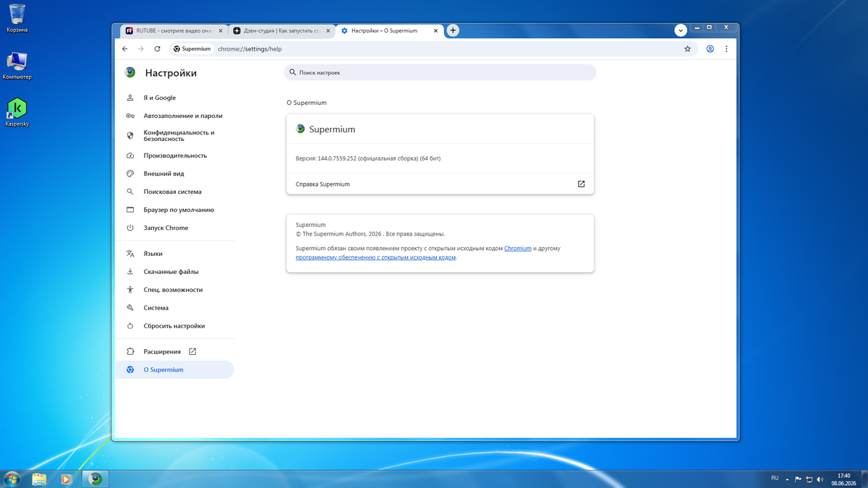The image size is (868, 488).
Task: Click the puzzle icon beside Расширения
Action: pos(130,351)
